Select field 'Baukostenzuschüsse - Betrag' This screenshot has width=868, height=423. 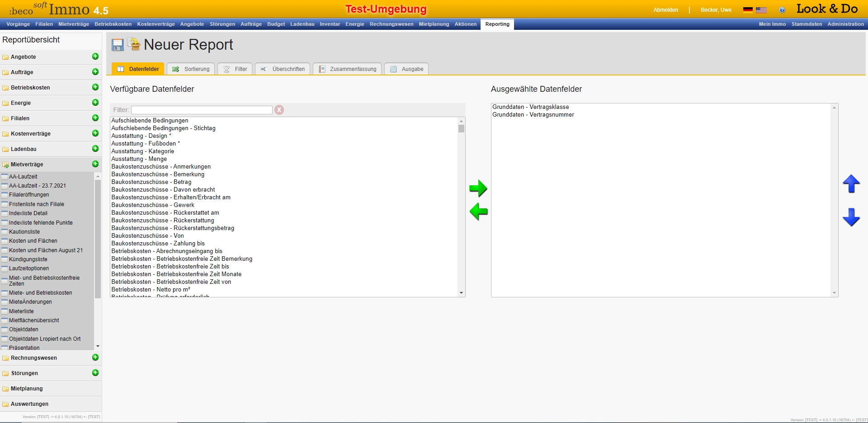coord(151,182)
